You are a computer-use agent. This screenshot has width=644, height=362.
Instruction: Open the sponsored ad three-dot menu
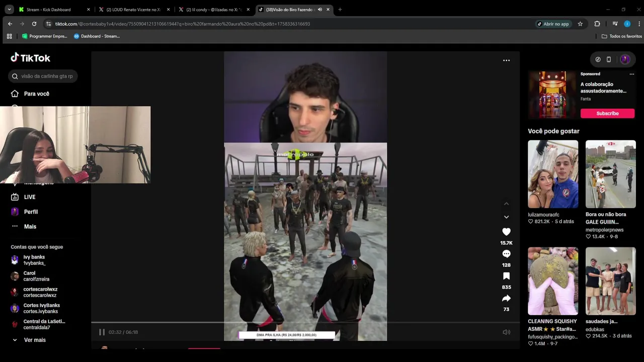click(x=632, y=74)
